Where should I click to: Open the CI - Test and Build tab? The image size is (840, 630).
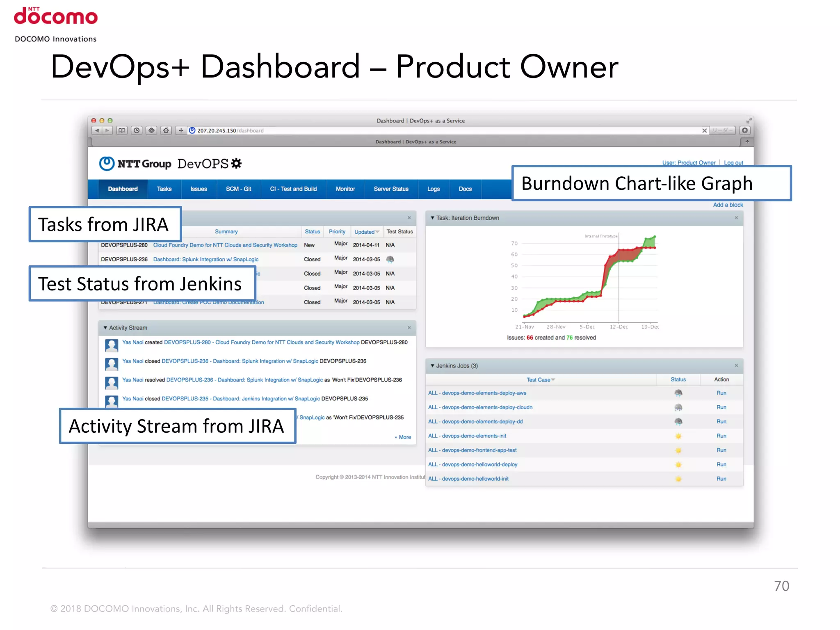[x=293, y=189]
